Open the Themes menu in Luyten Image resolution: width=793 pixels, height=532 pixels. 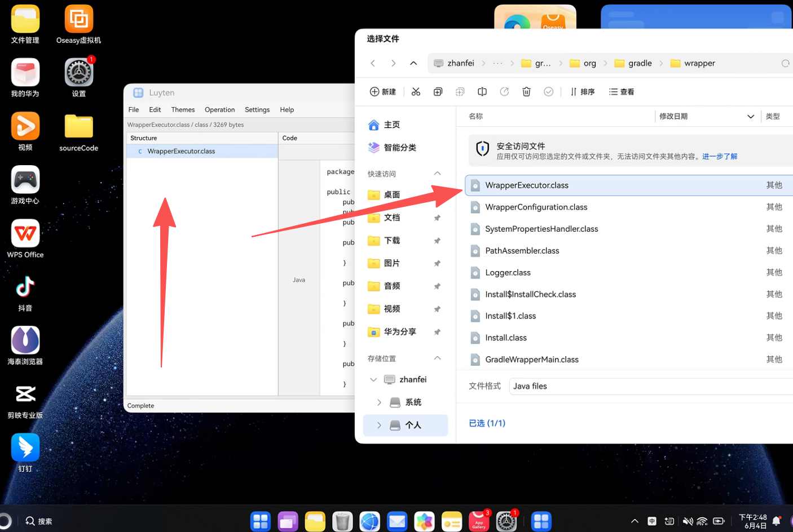pyautogui.click(x=183, y=110)
